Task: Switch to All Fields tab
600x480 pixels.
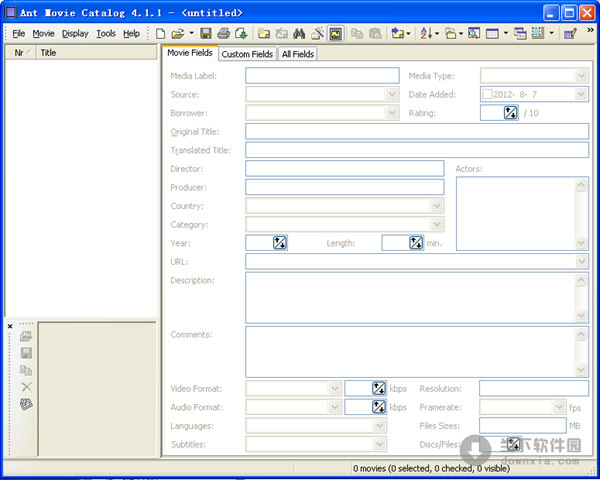Action: pyautogui.click(x=298, y=54)
